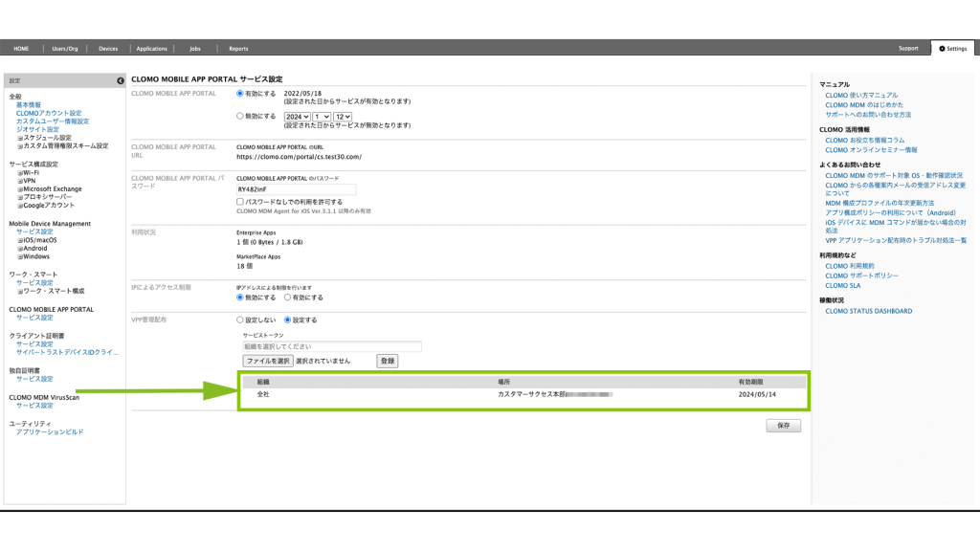The height and width of the screenshot is (551, 980).
Task: Switch to the Devices tab
Action: [108, 49]
